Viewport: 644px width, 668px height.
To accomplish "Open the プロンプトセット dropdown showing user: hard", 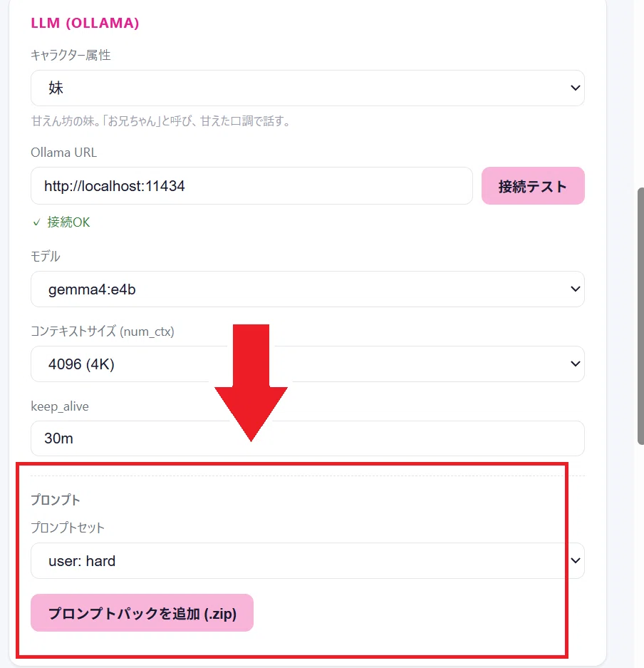I will [x=307, y=560].
